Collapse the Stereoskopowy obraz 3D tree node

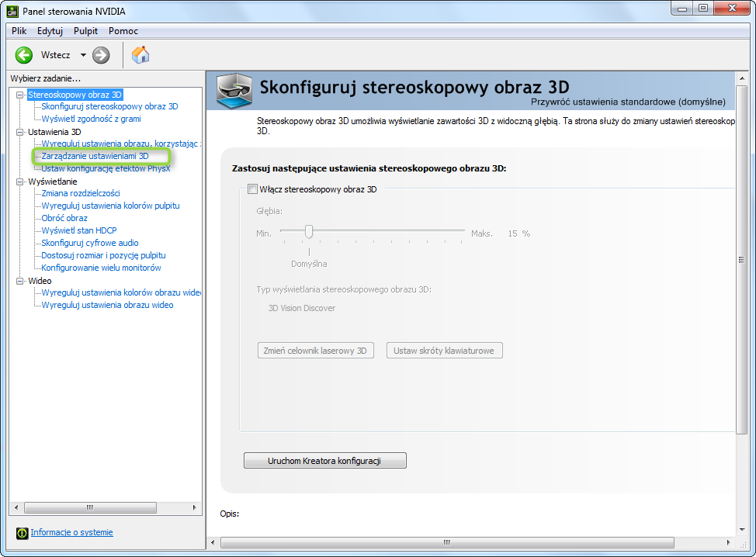pos(19,95)
